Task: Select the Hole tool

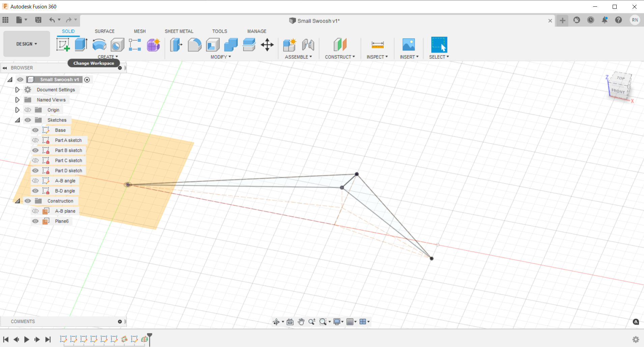Action: (x=117, y=44)
